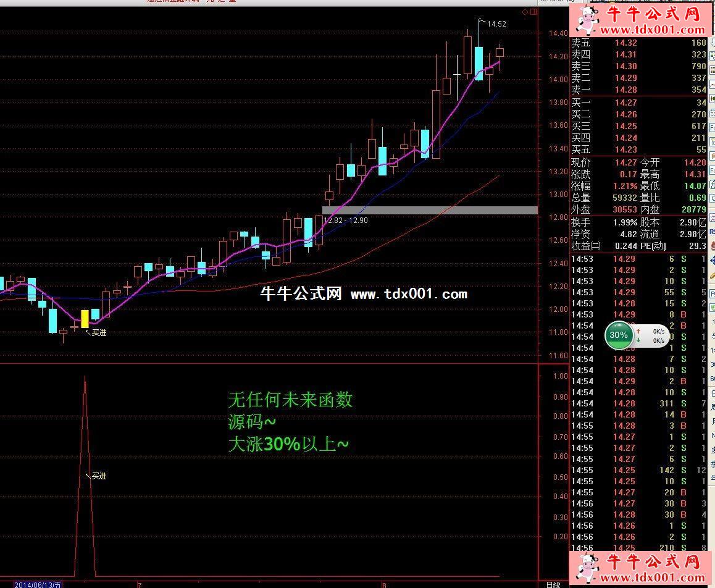Click the month 8 marker on the time axis
Image resolution: width=715 pixels, height=588 pixels.
click(385, 585)
